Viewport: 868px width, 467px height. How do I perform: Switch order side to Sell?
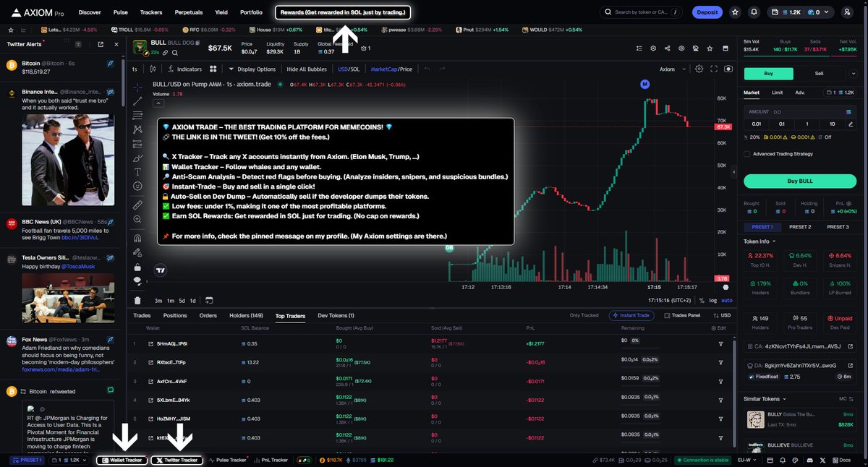point(819,73)
